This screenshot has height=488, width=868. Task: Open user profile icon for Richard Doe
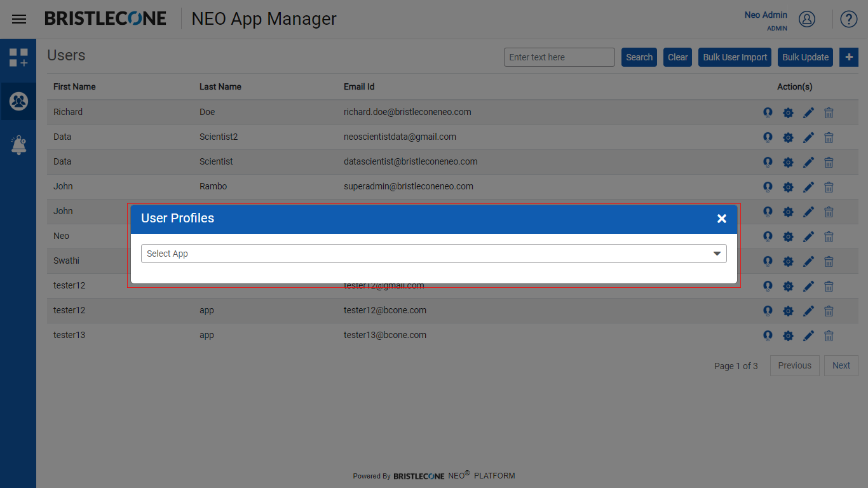(x=768, y=112)
